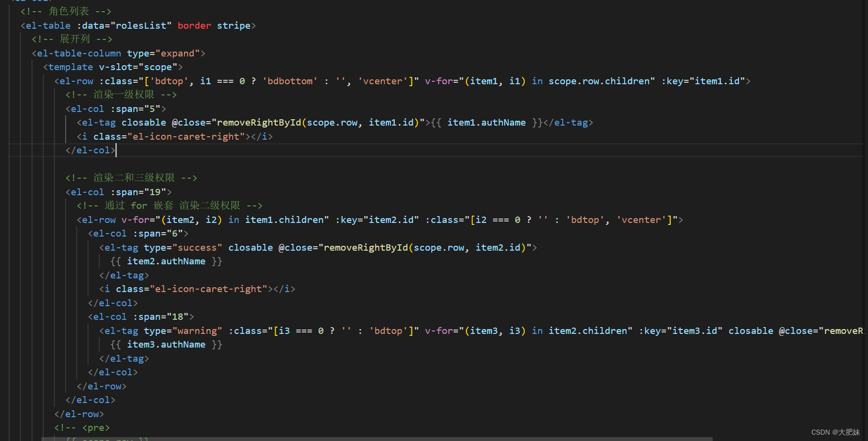The height and width of the screenshot is (441, 868).
Task: Click the el-col :span="5" line
Action: (116, 109)
